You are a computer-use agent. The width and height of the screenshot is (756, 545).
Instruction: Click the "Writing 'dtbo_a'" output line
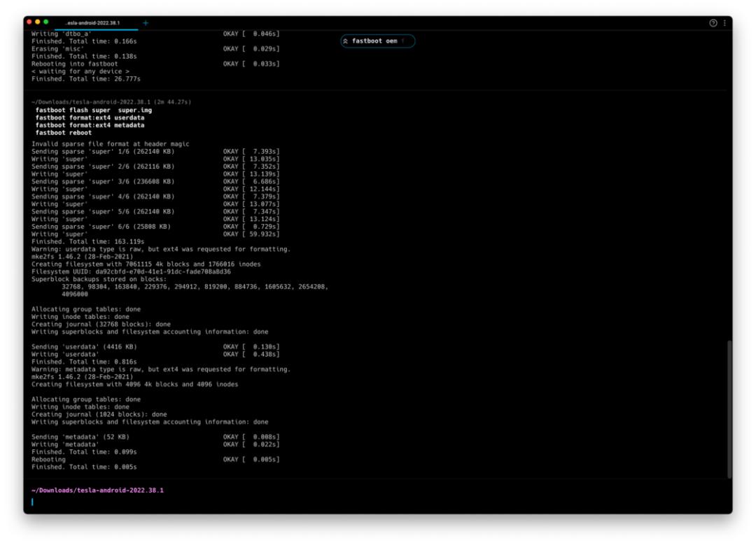62,34
